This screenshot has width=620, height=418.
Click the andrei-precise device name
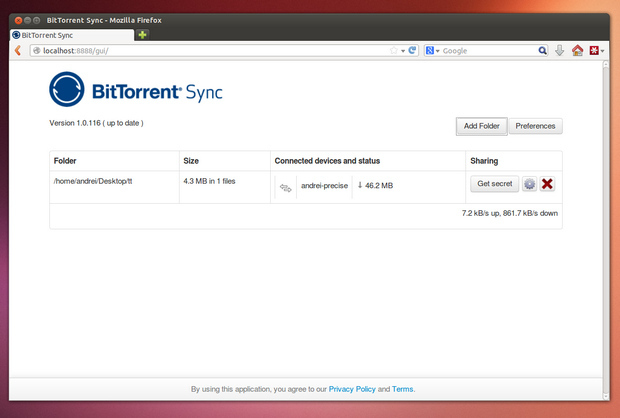(x=324, y=186)
